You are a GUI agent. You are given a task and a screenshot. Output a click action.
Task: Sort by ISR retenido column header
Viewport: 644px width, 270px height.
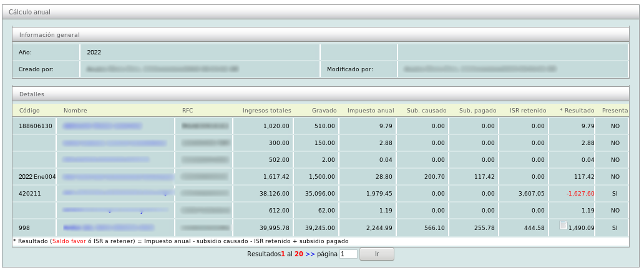[527, 111]
